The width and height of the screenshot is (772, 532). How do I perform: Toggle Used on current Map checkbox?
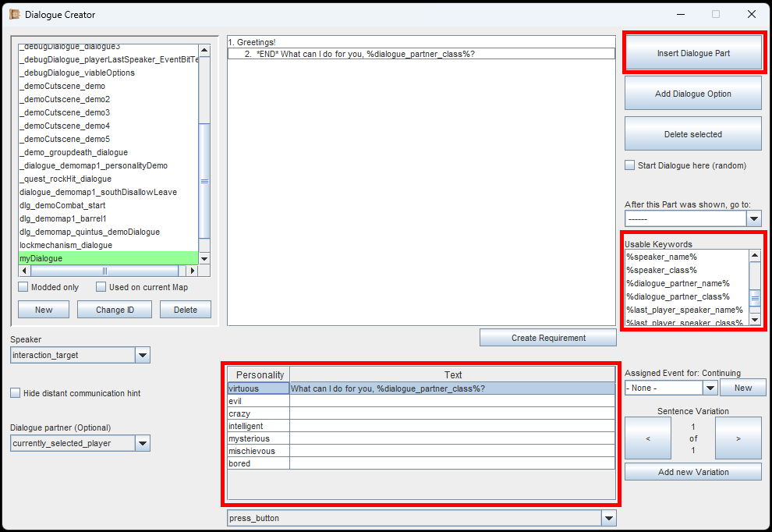[101, 287]
